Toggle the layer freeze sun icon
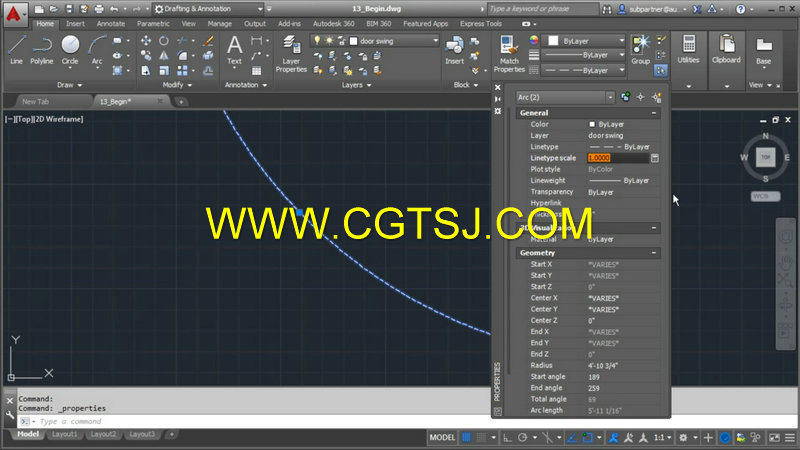 [x=329, y=40]
